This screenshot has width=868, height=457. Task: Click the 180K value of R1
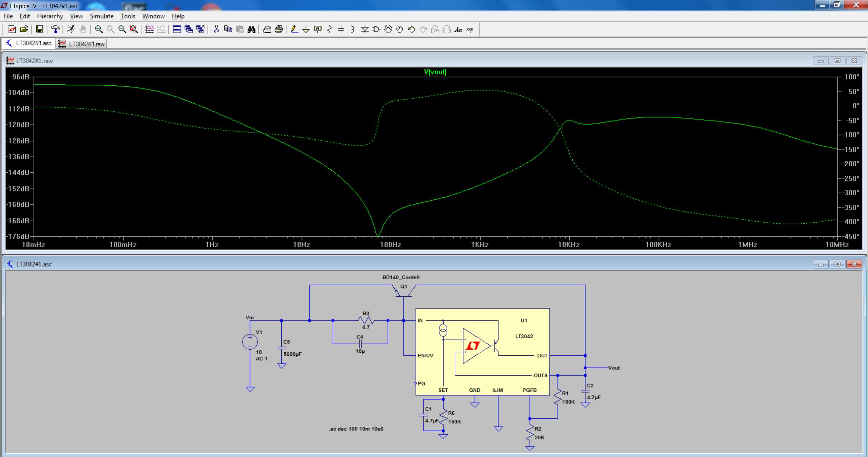point(569,402)
